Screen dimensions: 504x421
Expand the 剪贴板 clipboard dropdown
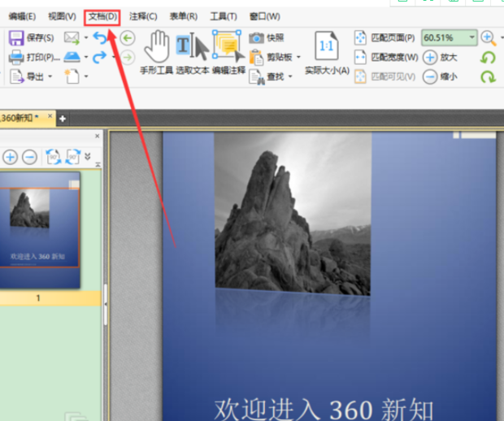298,57
